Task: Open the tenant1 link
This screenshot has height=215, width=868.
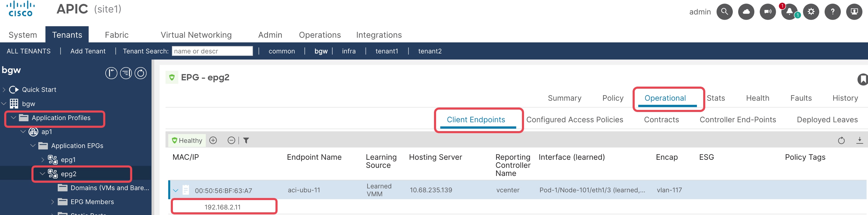Action: pos(386,51)
